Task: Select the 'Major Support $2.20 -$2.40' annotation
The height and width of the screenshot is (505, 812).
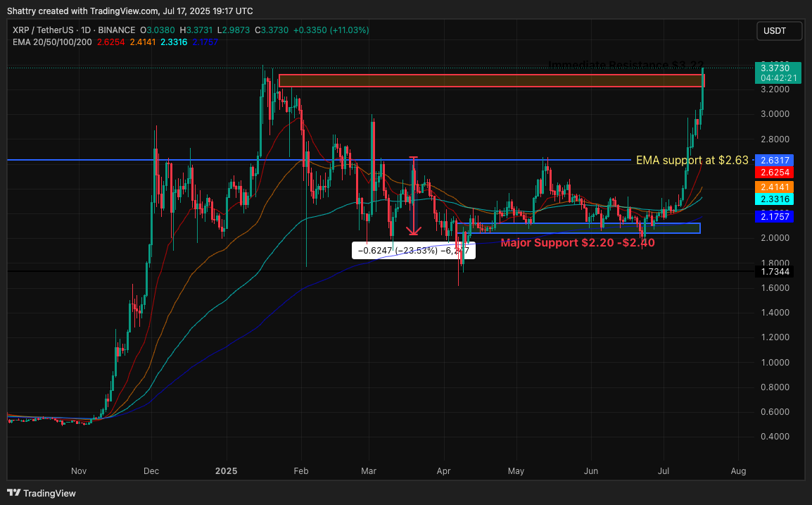Action: click(577, 243)
